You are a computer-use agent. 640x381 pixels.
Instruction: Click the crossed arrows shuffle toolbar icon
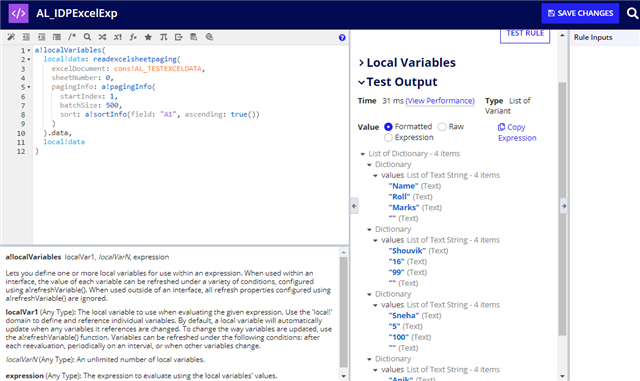click(102, 37)
